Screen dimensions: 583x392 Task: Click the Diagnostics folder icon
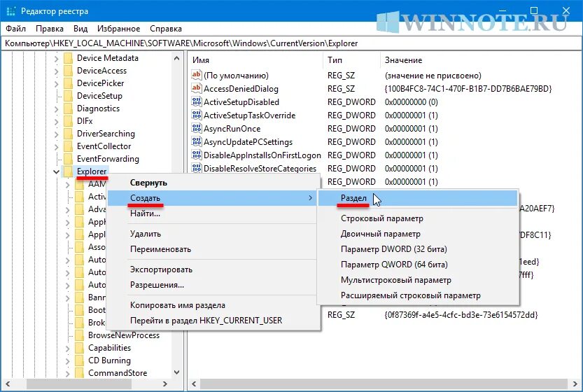(x=69, y=108)
